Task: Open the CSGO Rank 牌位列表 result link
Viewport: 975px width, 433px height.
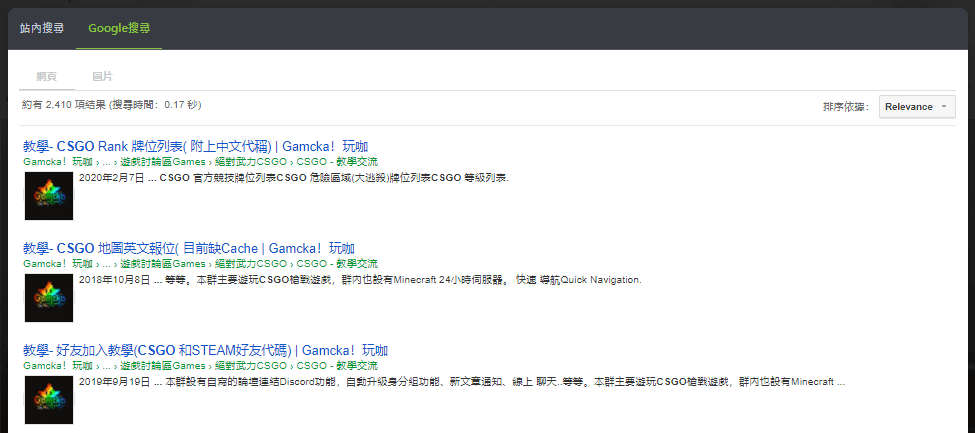Action: (196, 147)
